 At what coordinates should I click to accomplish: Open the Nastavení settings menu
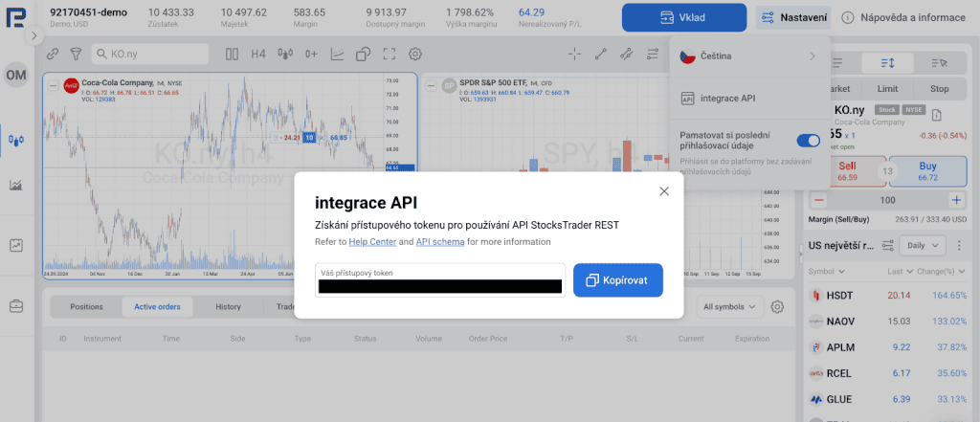793,17
